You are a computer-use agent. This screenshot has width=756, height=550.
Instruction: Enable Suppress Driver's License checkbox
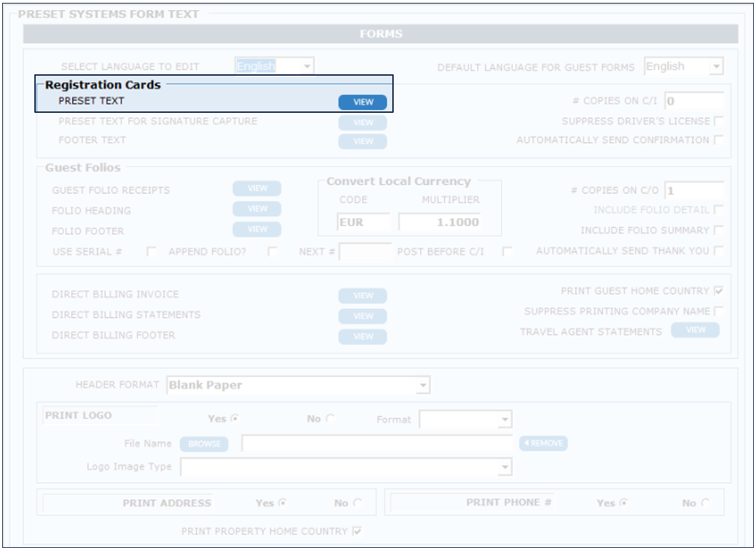pos(718,121)
